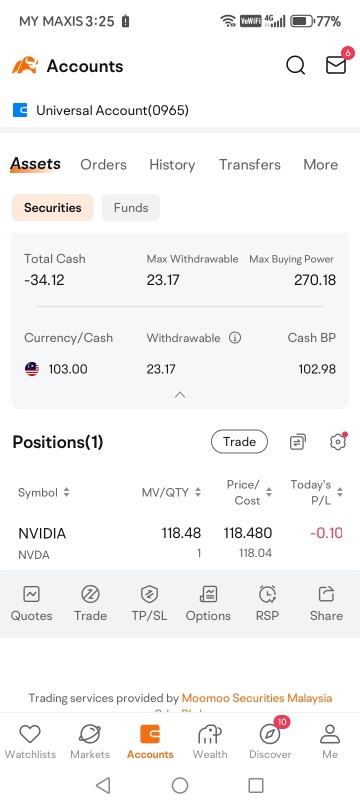Image resolution: width=360 pixels, height=805 pixels.
Task: Tap the positions switch view icon
Action: [298, 442]
